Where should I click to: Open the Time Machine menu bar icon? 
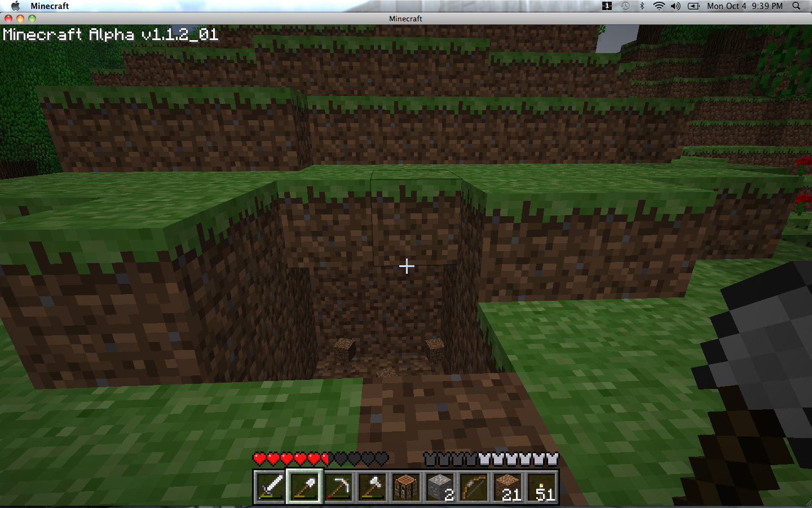[x=625, y=6]
